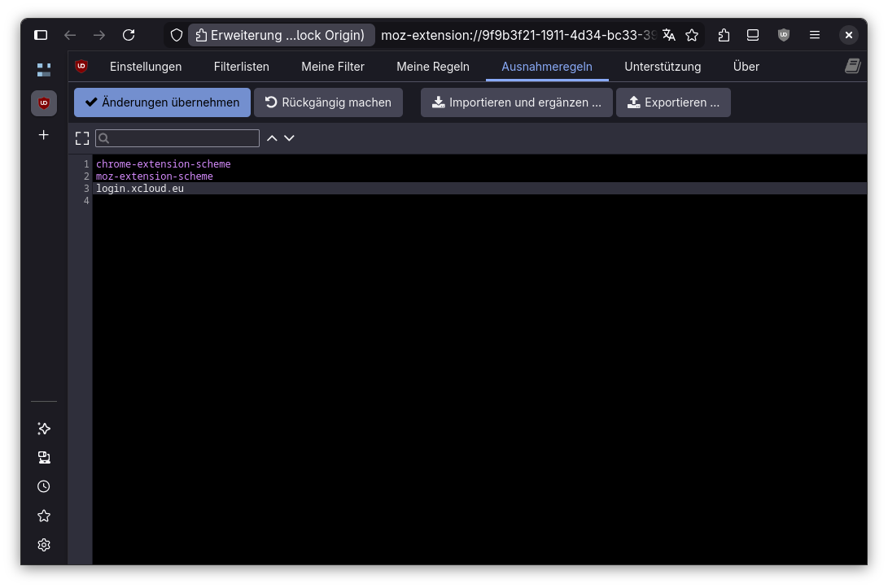Open the AI chatbot sparkle icon
This screenshot has width=888, height=588.
[x=43, y=429]
